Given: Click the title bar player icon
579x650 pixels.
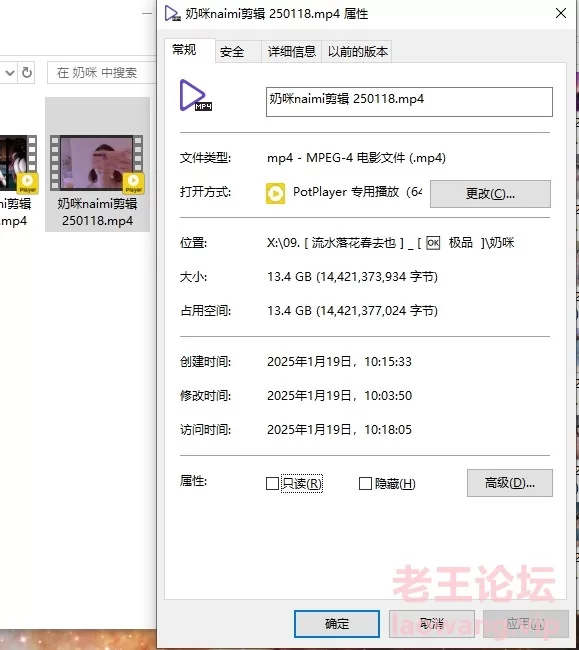Looking at the screenshot, I should (172, 13).
